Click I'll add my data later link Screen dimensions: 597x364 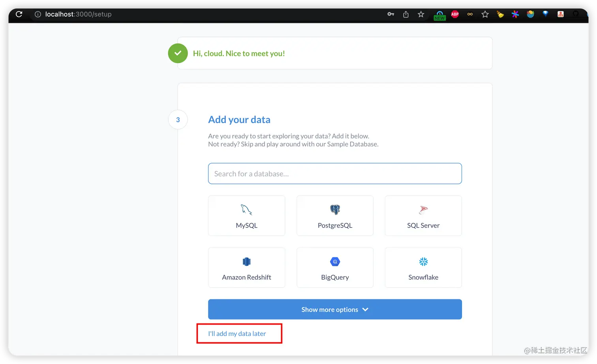click(x=237, y=334)
